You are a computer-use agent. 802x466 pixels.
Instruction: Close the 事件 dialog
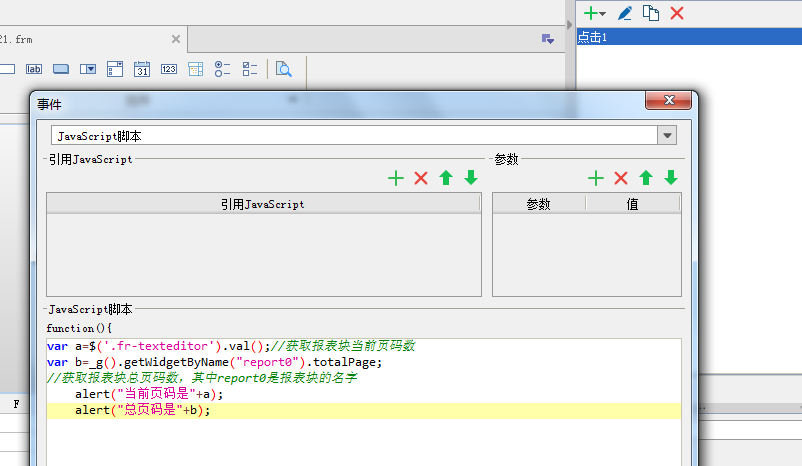pos(669,100)
